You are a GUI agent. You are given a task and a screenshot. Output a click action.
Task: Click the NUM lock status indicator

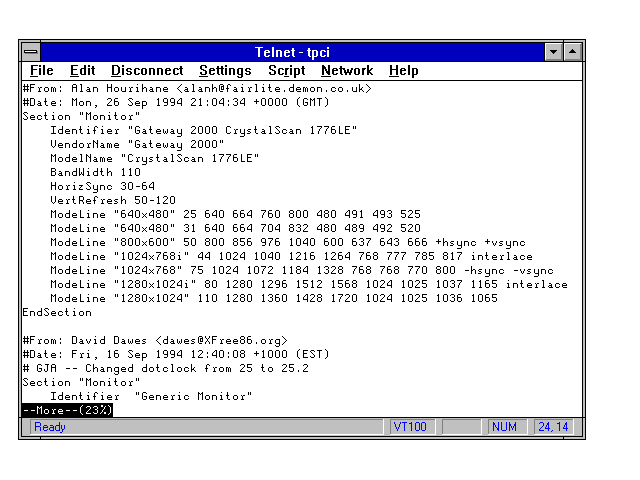pyautogui.click(x=505, y=427)
